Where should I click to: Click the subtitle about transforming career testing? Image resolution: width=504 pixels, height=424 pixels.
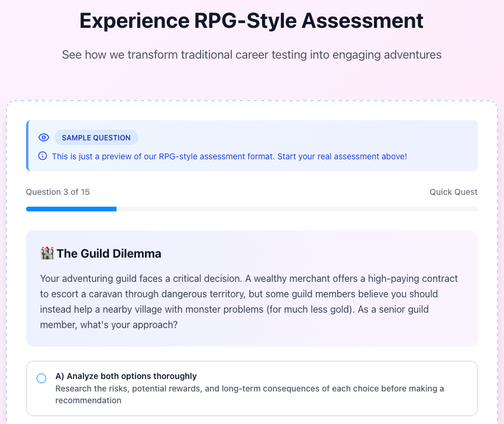(x=251, y=54)
